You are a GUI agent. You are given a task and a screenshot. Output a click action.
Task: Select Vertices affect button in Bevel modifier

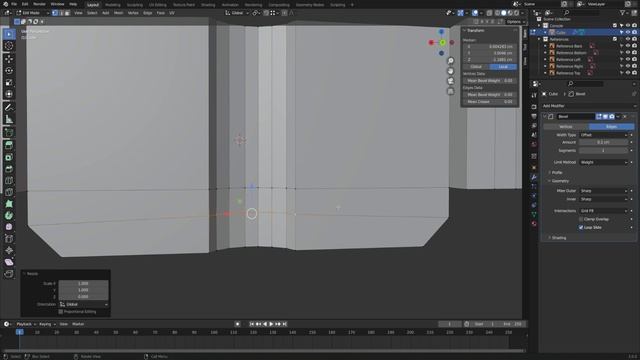tap(566, 127)
